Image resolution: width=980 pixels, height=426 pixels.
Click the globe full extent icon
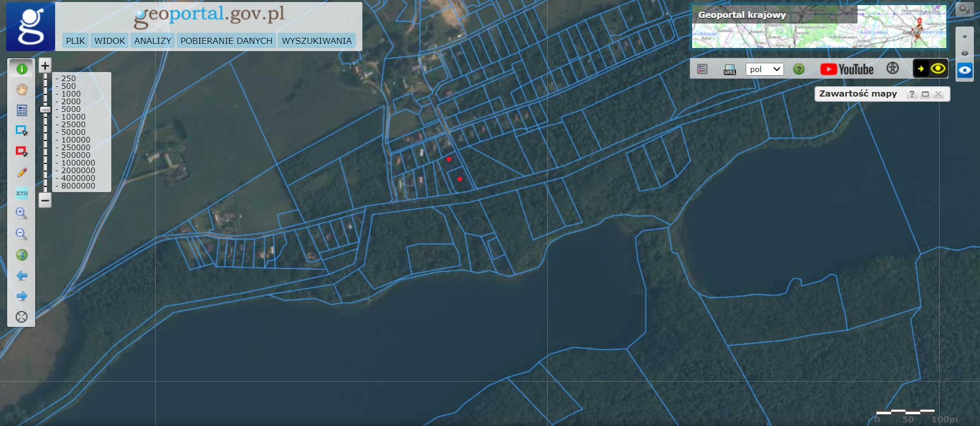coord(21,255)
